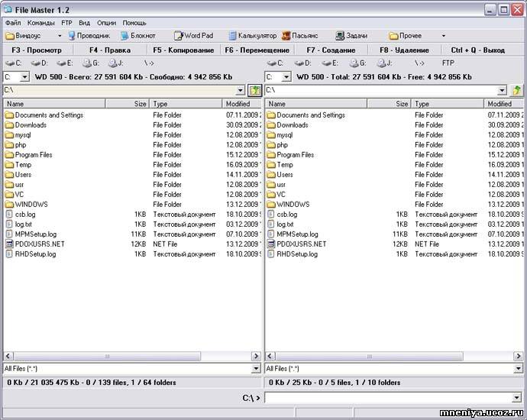Click F3 - Просмотр button

[x=37, y=50]
